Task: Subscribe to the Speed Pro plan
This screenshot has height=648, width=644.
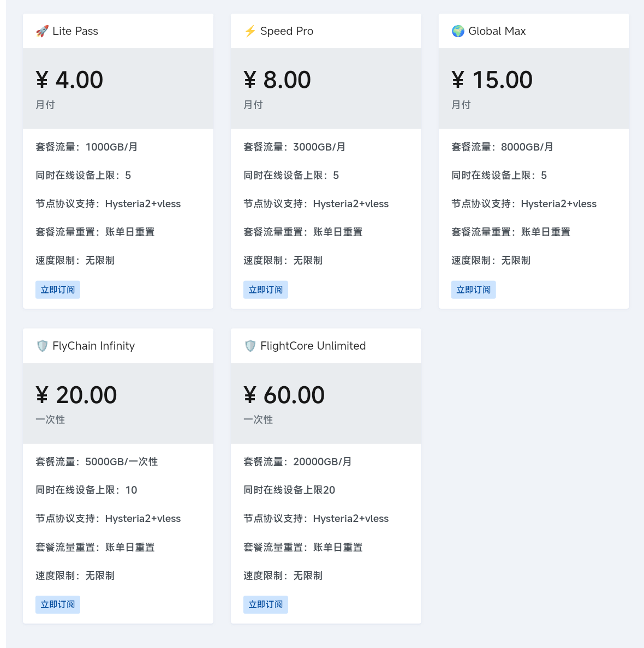Action: (x=266, y=290)
